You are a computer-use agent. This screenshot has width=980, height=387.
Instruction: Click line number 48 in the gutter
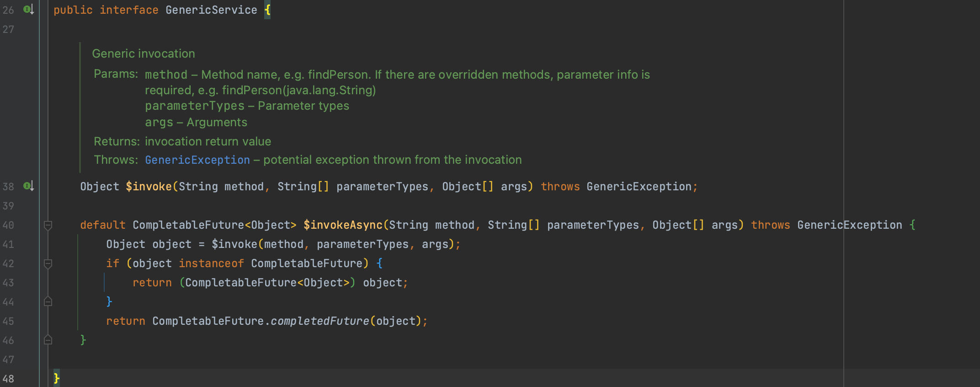pos(8,379)
